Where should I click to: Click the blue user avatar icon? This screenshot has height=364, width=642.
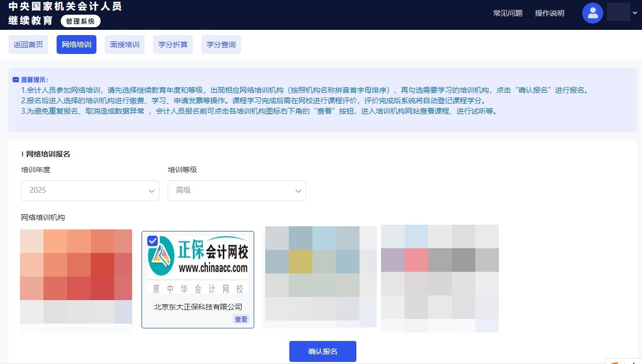click(592, 13)
